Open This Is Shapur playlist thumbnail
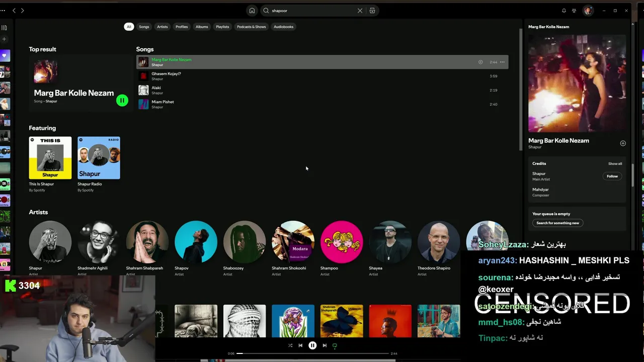The image size is (644, 362). pyautogui.click(x=50, y=158)
